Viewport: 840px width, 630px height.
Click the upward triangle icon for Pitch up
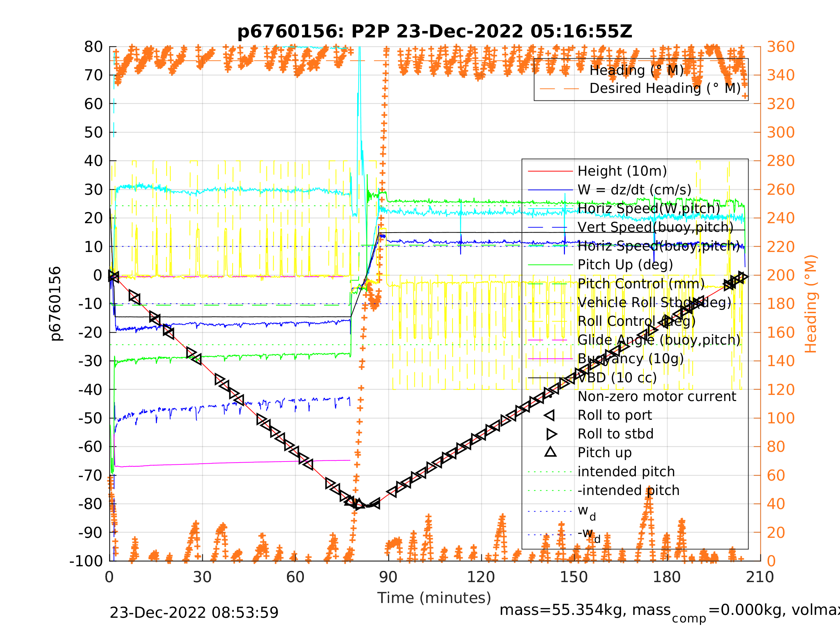point(551,451)
